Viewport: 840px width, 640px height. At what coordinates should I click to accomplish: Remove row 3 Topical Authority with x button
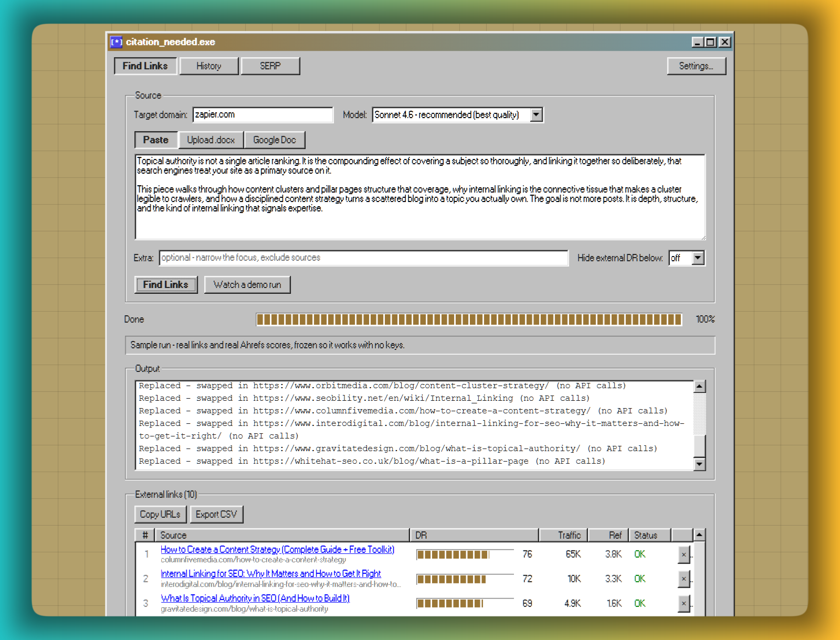click(684, 604)
